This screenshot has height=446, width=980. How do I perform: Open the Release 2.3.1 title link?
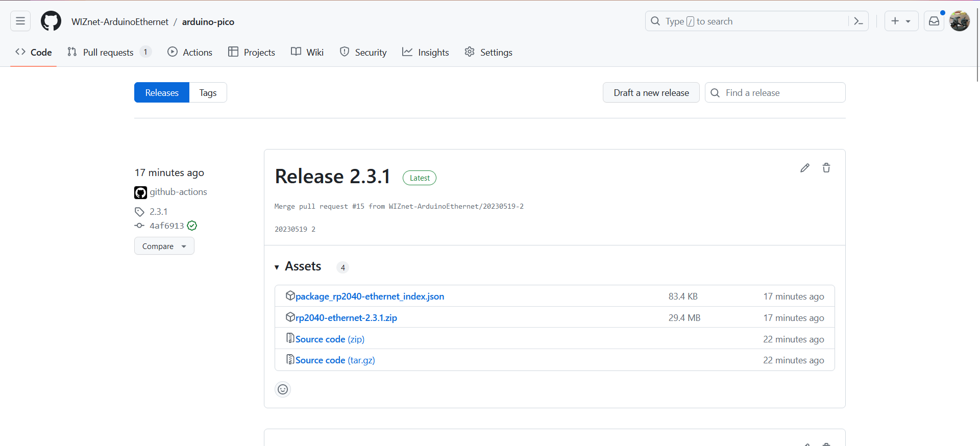(x=333, y=177)
